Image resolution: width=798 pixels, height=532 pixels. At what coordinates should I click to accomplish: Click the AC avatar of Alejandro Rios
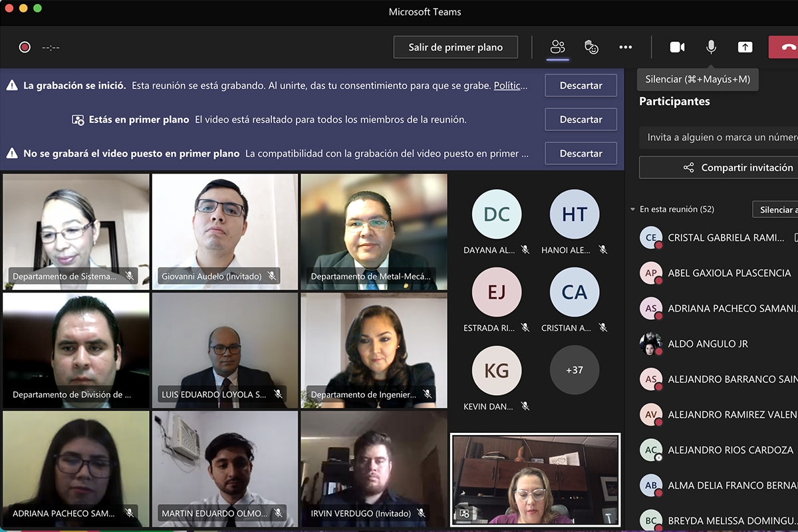click(x=651, y=450)
